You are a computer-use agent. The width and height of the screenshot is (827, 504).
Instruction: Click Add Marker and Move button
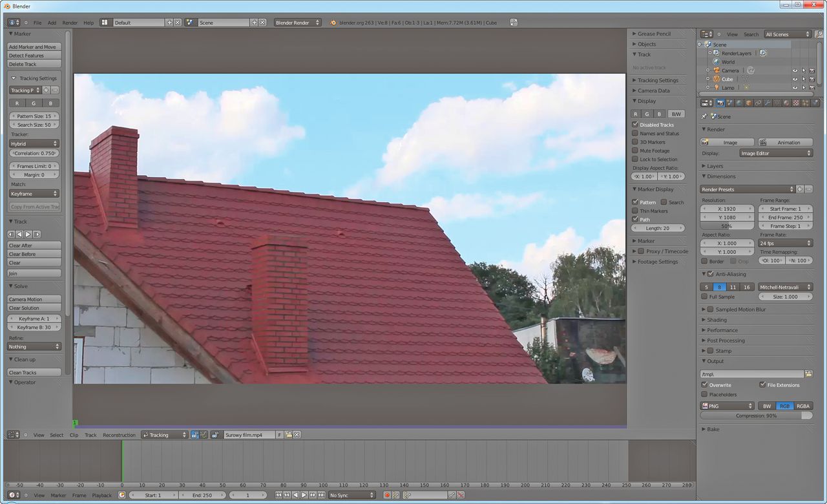click(34, 47)
